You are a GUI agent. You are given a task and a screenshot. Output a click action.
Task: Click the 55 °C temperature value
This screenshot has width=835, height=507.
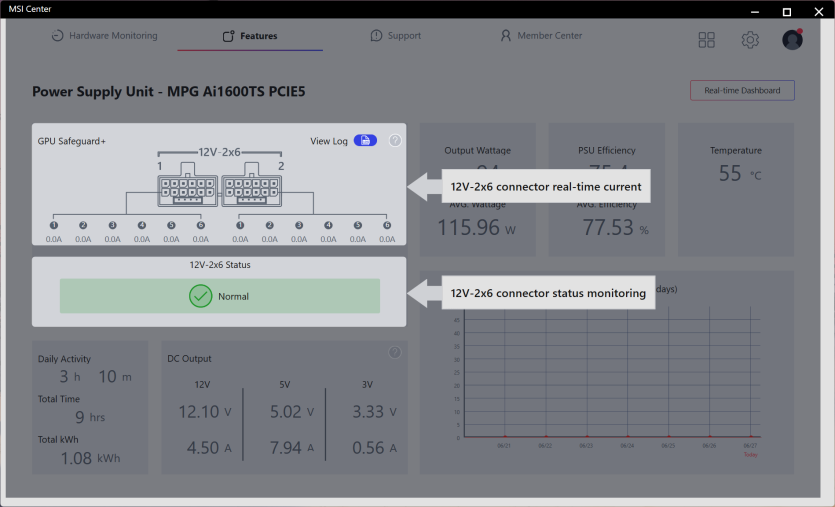[740, 174]
